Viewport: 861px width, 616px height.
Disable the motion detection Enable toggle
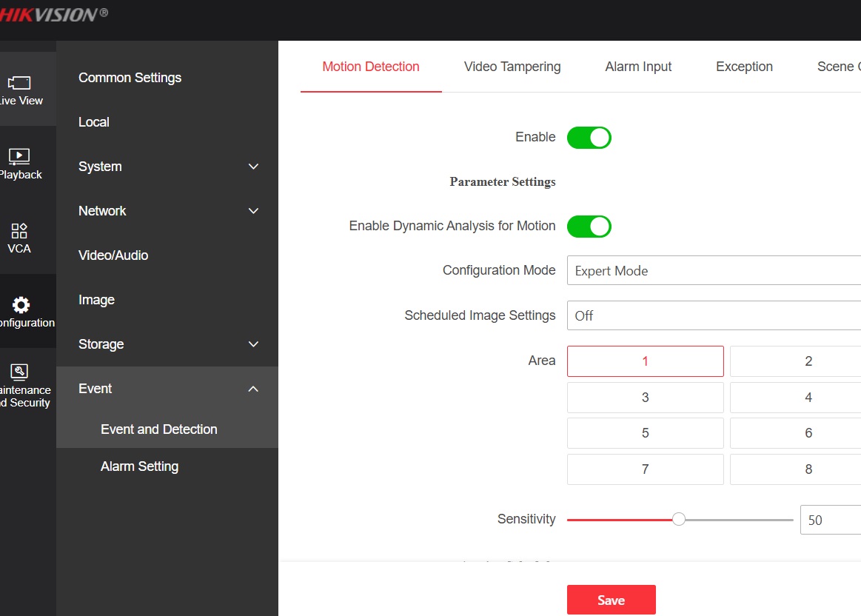589,138
